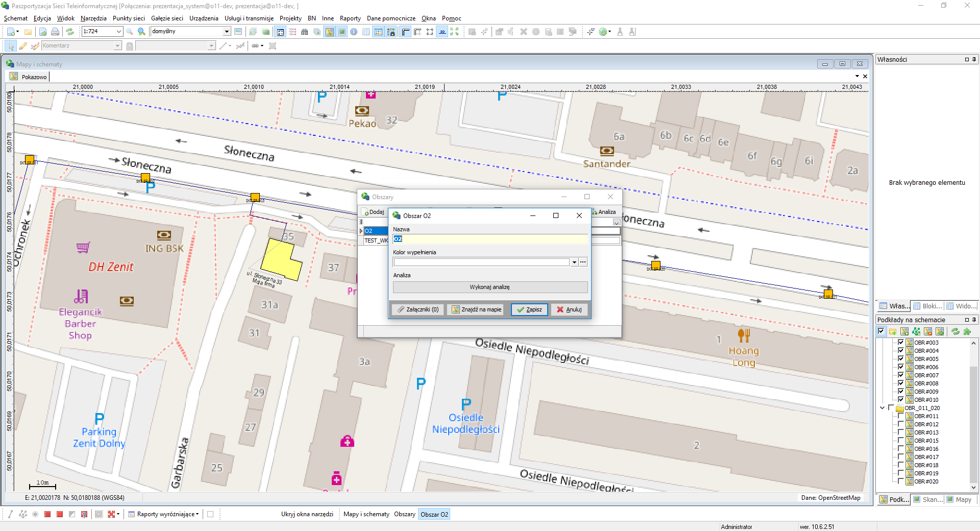
Task: Open the Pokazowo tab list dropdown arrow
Action: (x=857, y=77)
